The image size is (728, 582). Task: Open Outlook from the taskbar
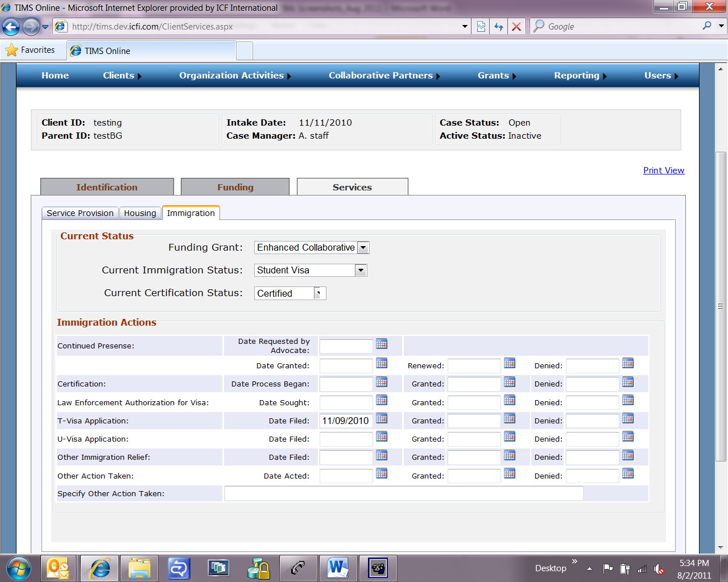(x=58, y=568)
